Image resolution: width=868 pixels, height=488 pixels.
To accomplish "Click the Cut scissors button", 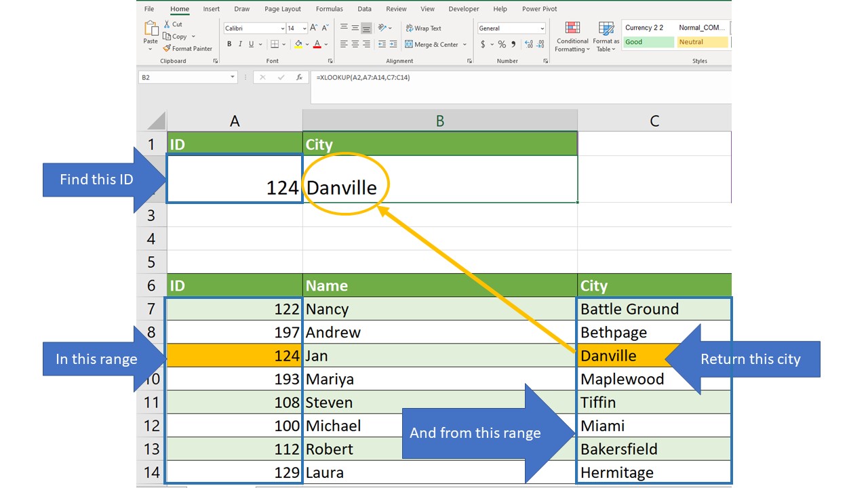I will [x=173, y=24].
